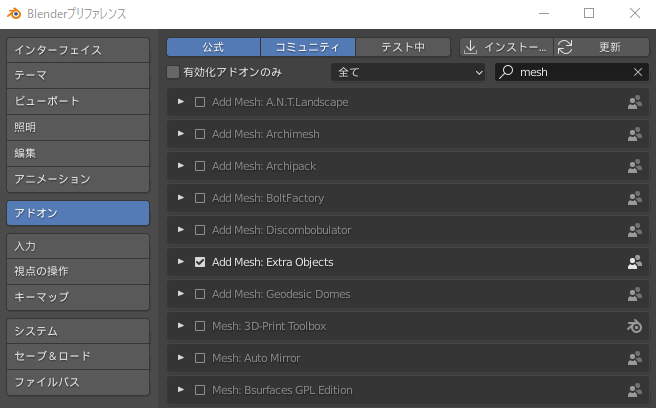
Task: Click the download arrow install icon
Action: point(470,47)
